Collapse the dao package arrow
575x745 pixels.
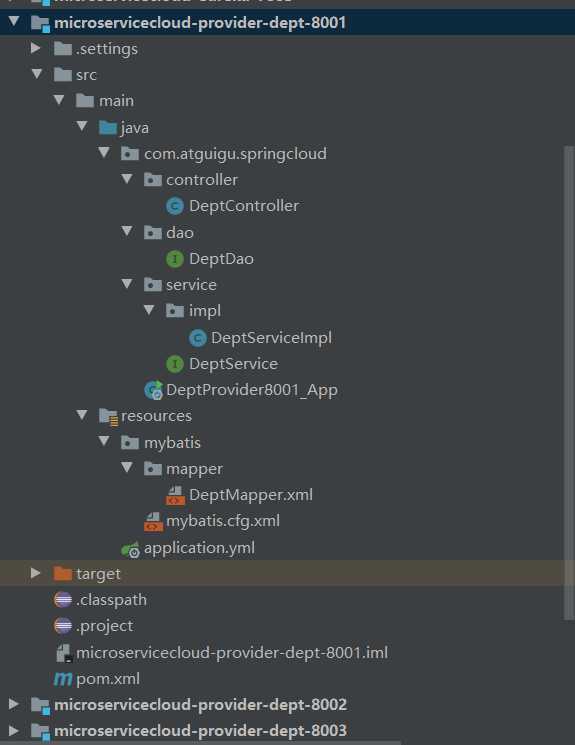tap(127, 231)
